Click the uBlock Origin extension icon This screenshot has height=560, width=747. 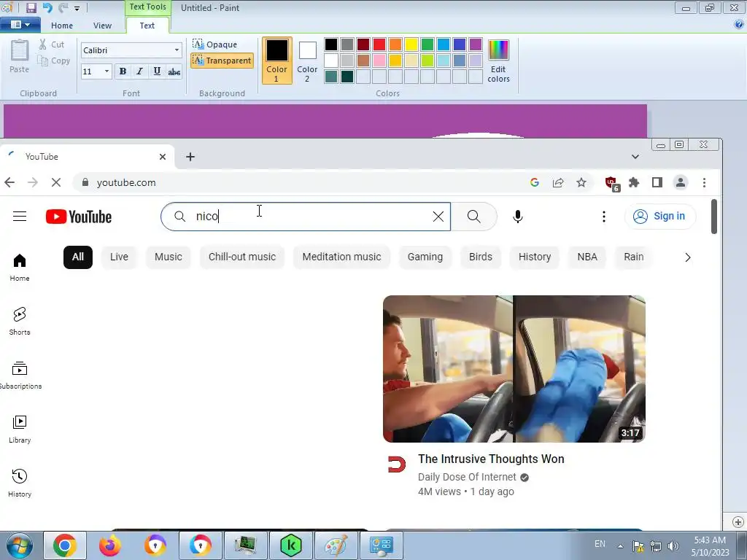611,183
